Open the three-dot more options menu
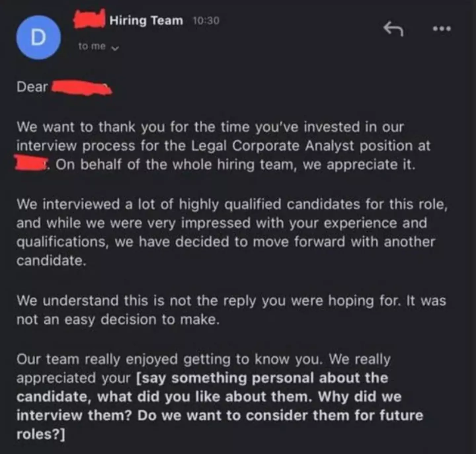This screenshot has height=454, width=476. click(442, 29)
